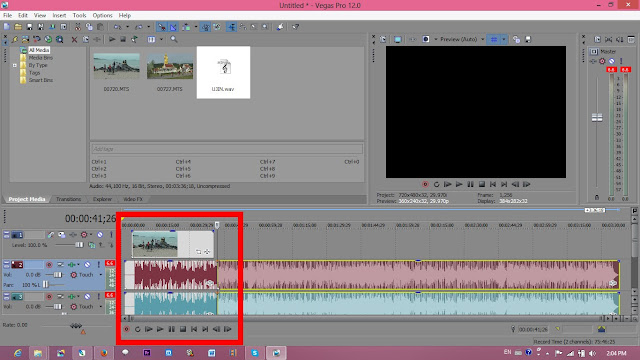Open Preview (Auto) quality dropdown
Image resolution: width=640 pixels, height=360 pixels.
pos(482,40)
